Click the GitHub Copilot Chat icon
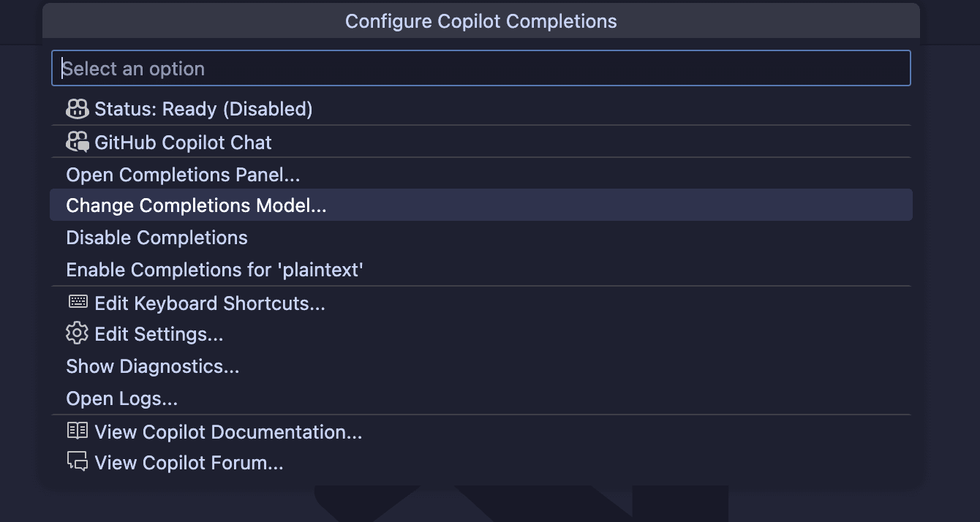 pyautogui.click(x=77, y=142)
